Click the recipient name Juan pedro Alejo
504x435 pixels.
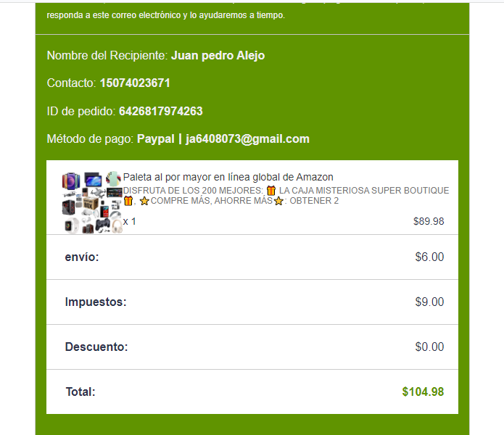click(218, 56)
